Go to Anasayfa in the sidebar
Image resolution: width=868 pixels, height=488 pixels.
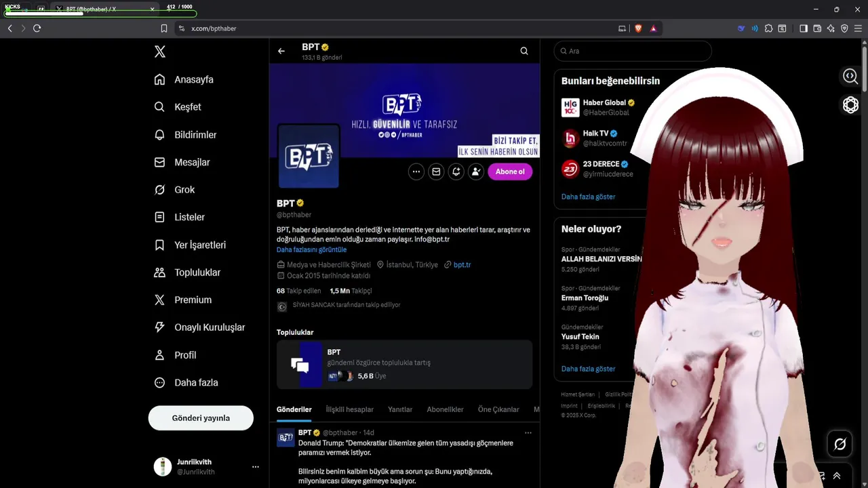[184, 79]
